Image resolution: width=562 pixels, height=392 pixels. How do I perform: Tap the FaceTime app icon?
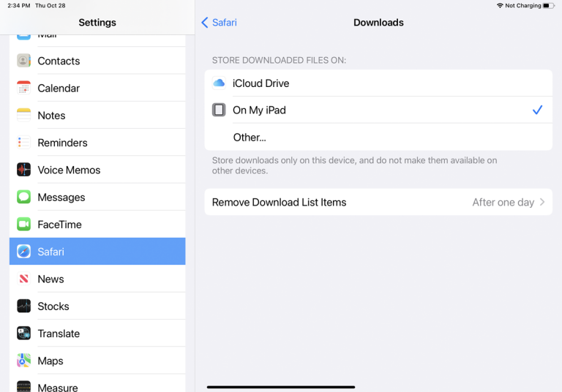pos(24,225)
